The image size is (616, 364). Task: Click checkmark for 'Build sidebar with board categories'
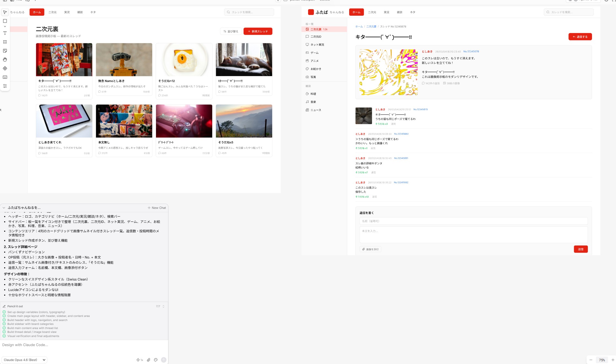(4, 324)
